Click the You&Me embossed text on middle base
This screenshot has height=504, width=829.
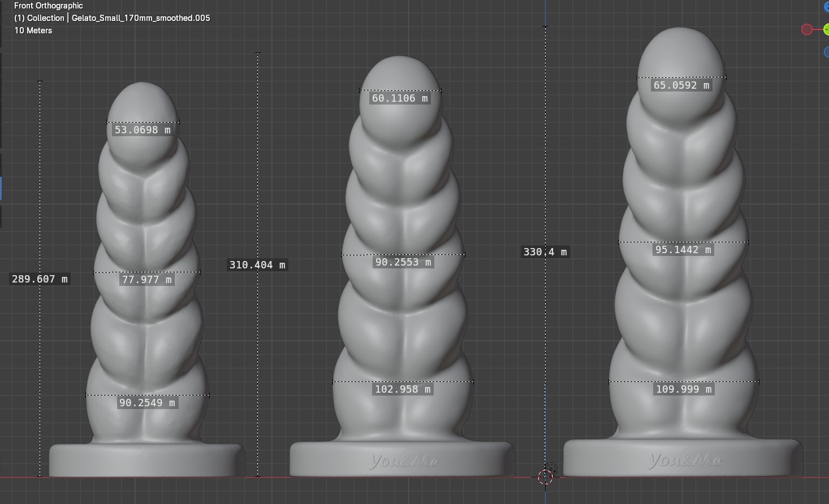[404, 462]
